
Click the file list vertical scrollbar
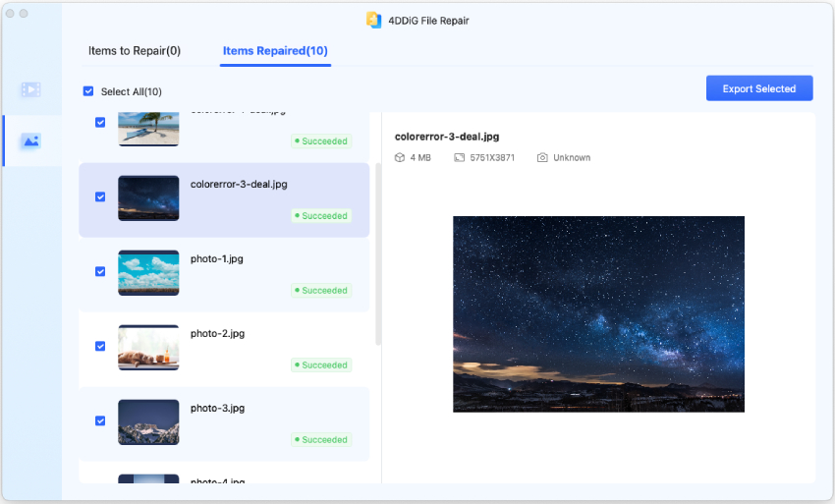tap(378, 254)
